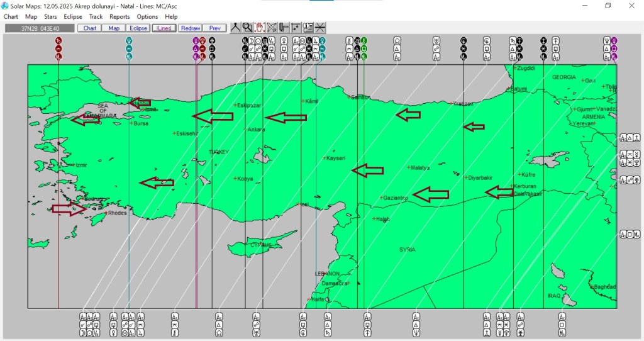Viewport: 644px width, 341px height.
Task: Click the crossing-lines icon at toolbar end
Action: click(x=320, y=28)
